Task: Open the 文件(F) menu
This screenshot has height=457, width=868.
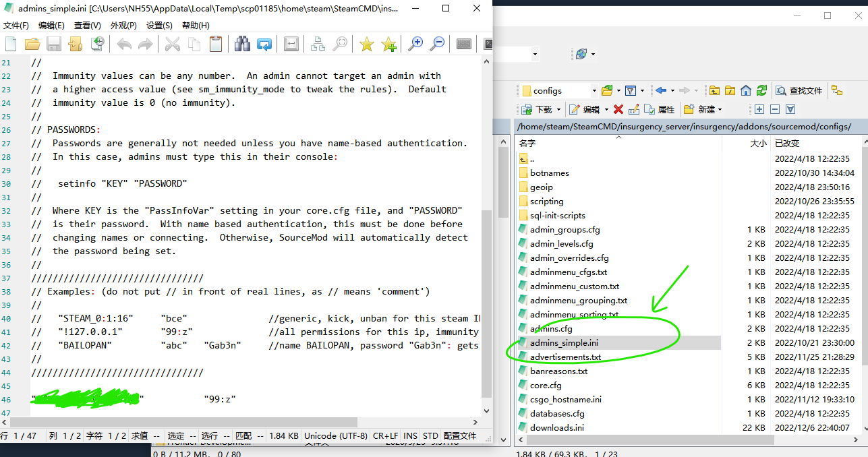Action: tap(16, 26)
